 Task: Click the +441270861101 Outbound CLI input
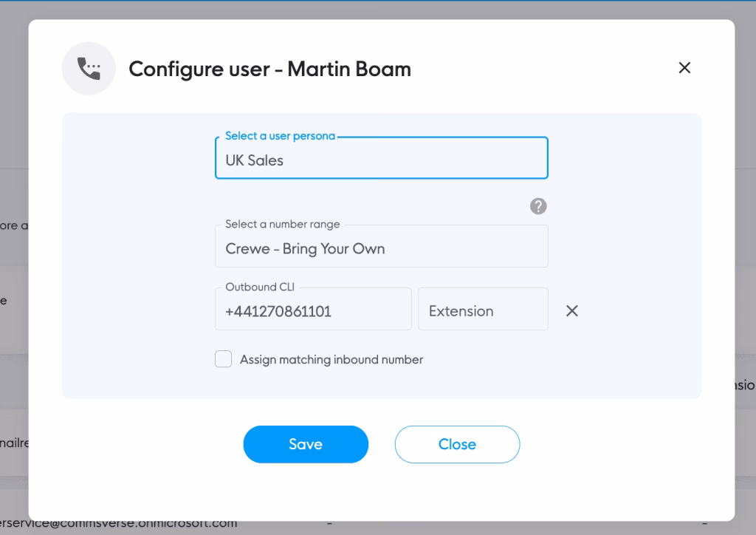313,310
